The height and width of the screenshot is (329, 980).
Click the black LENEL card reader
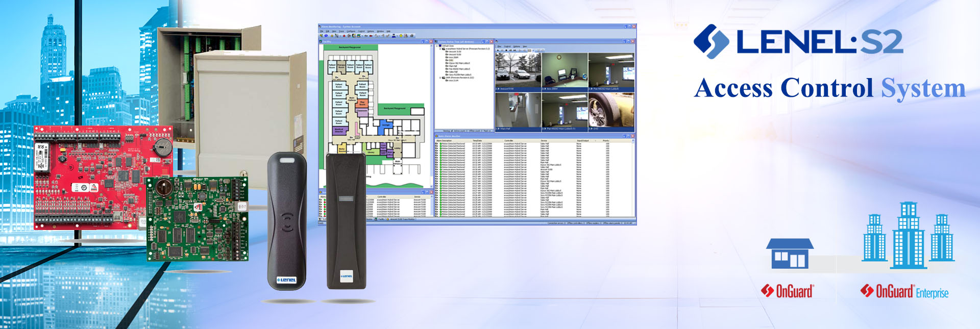[x=287, y=220]
